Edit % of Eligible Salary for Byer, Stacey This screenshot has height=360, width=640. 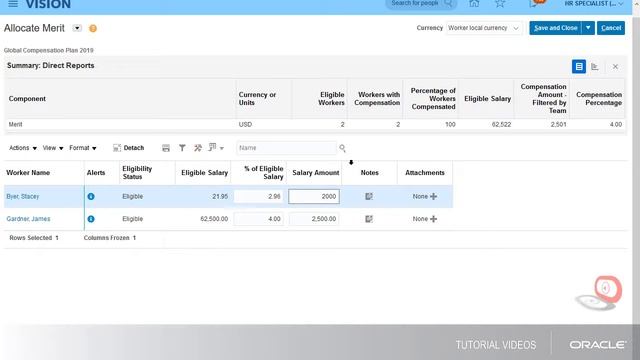point(258,196)
